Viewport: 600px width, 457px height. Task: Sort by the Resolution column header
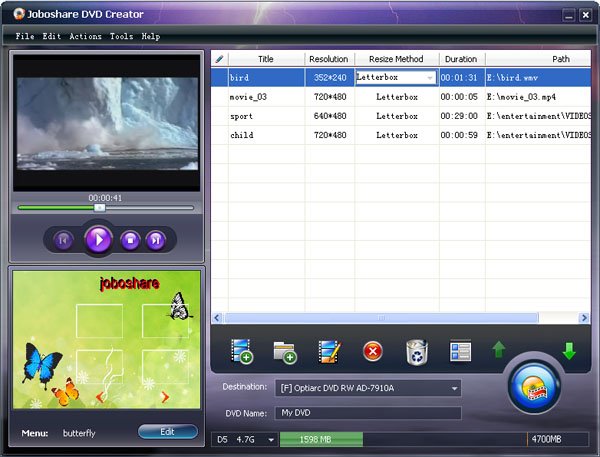[329, 59]
